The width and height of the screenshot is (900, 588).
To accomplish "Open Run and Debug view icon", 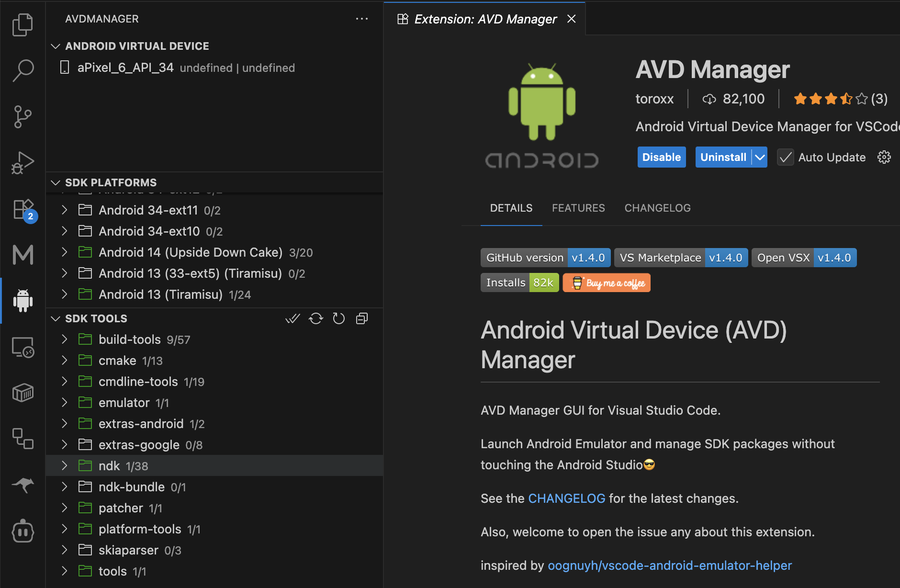I will tap(22, 163).
